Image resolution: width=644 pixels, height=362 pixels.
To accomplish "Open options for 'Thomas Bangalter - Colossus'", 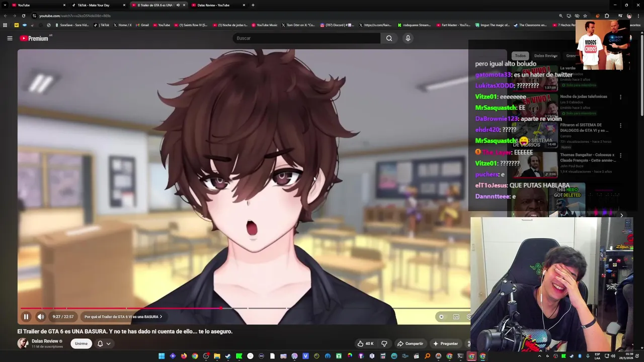I will click(x=620, y=155).
